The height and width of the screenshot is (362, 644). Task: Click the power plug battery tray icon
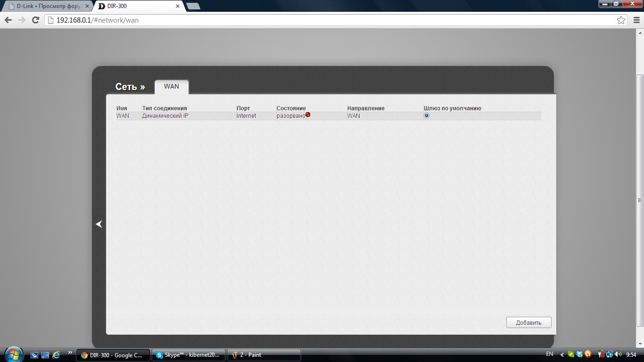601,354
